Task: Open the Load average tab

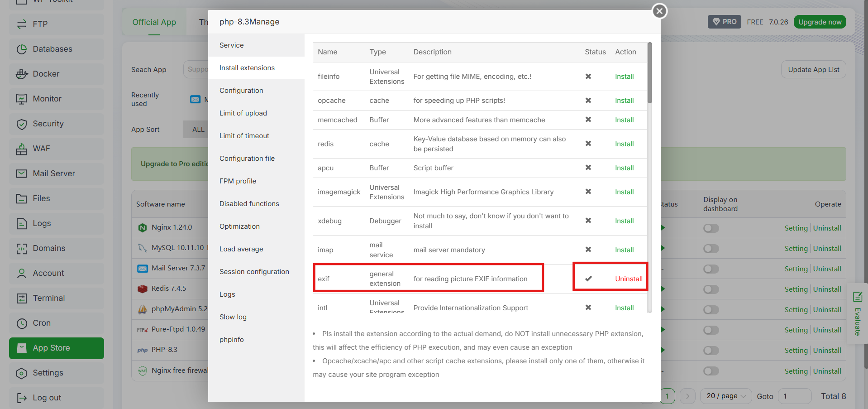Action: pos(256,249)
